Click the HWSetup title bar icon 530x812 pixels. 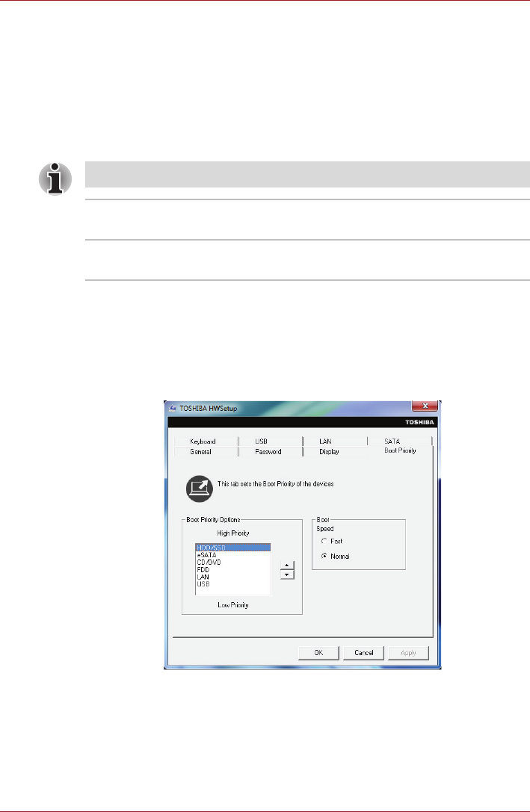click(x=173, y=408)
